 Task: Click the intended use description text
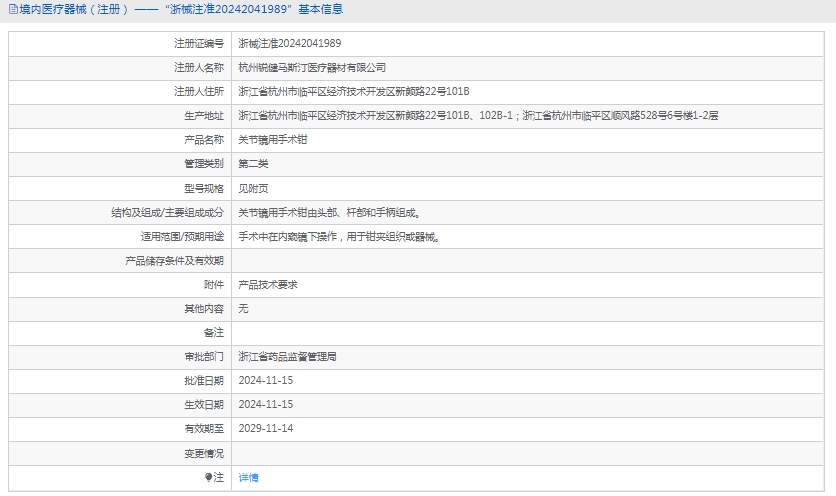point(338,237)
